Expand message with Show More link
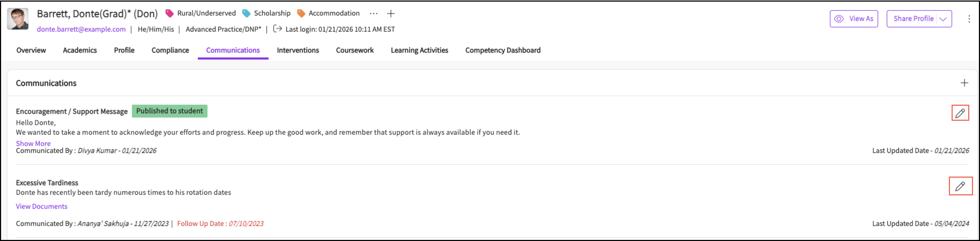 pos(33,144)
